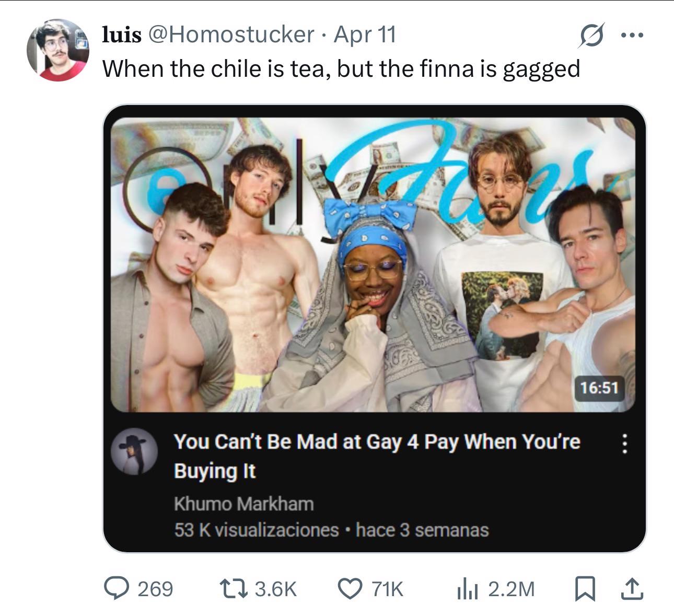Click the Khumo Markham channel name

point(243,504)
